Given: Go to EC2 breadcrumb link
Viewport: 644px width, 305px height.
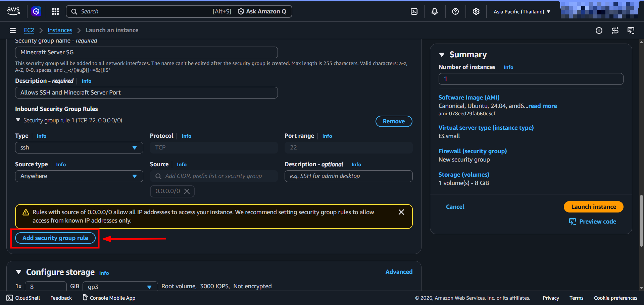Looking at the screenshot, I should click(x=29, y=30).
